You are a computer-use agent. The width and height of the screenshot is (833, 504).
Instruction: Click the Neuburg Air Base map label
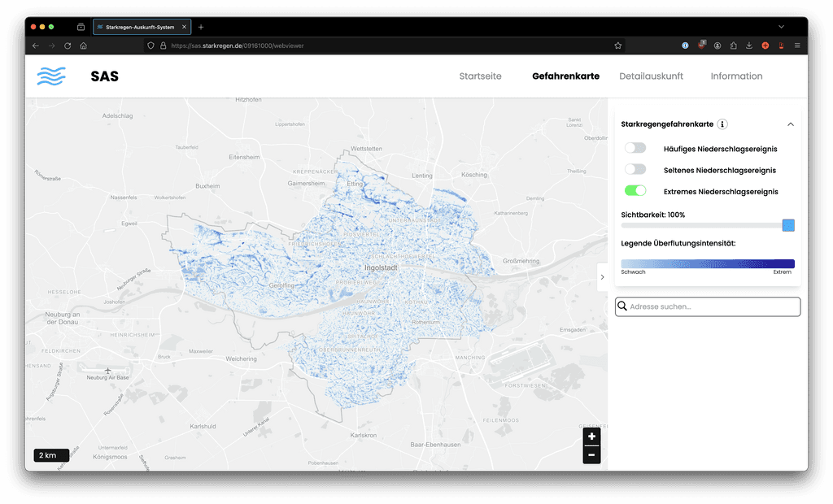pyautogui.click(x=108, y=378)
